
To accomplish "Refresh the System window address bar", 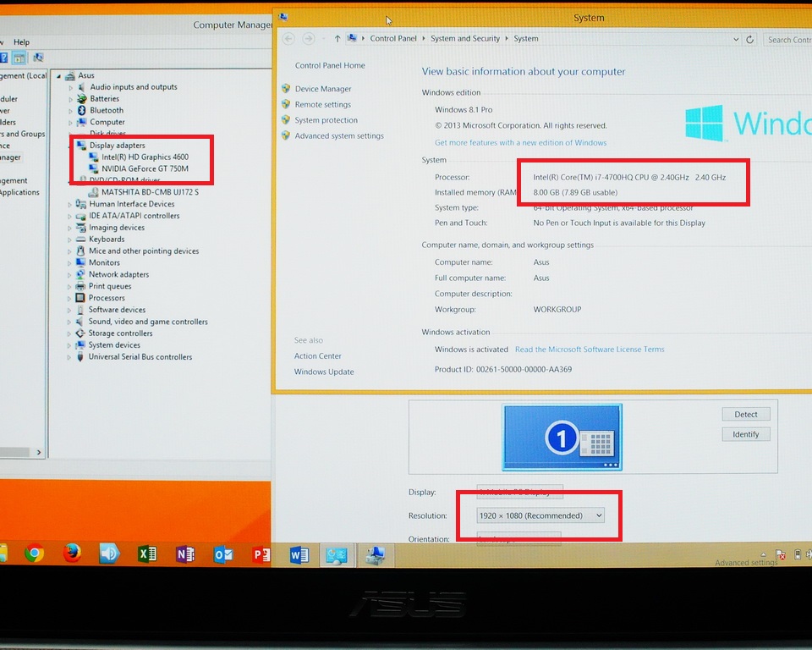I will (749, 40).
